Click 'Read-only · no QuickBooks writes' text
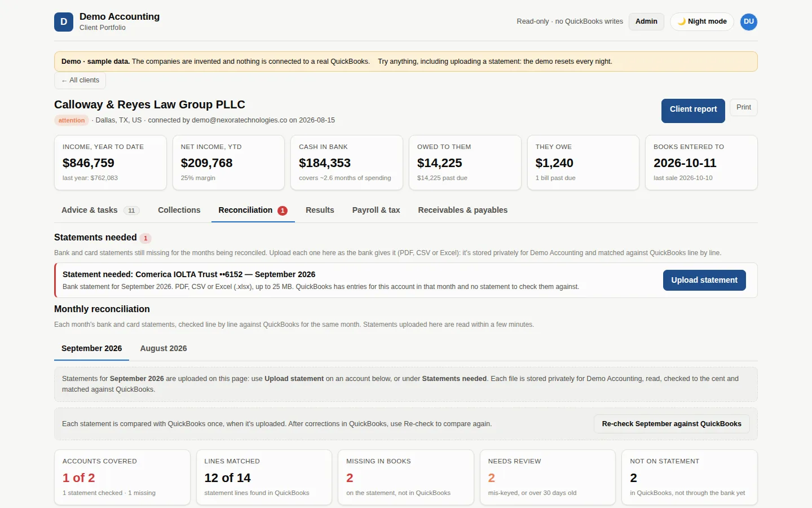 coord(570,21)
